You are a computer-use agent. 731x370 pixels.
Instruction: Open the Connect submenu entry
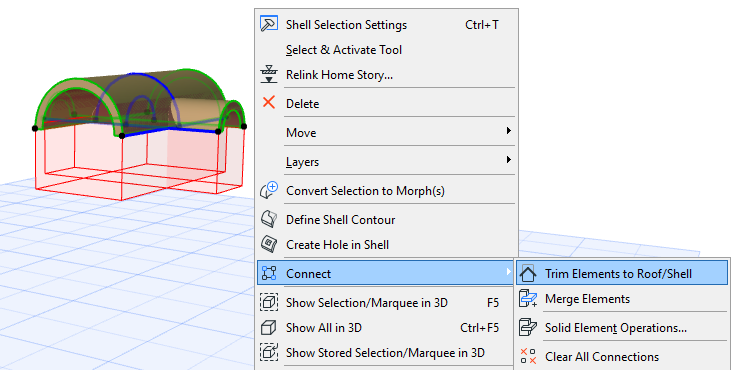click(x=386, y=273)
